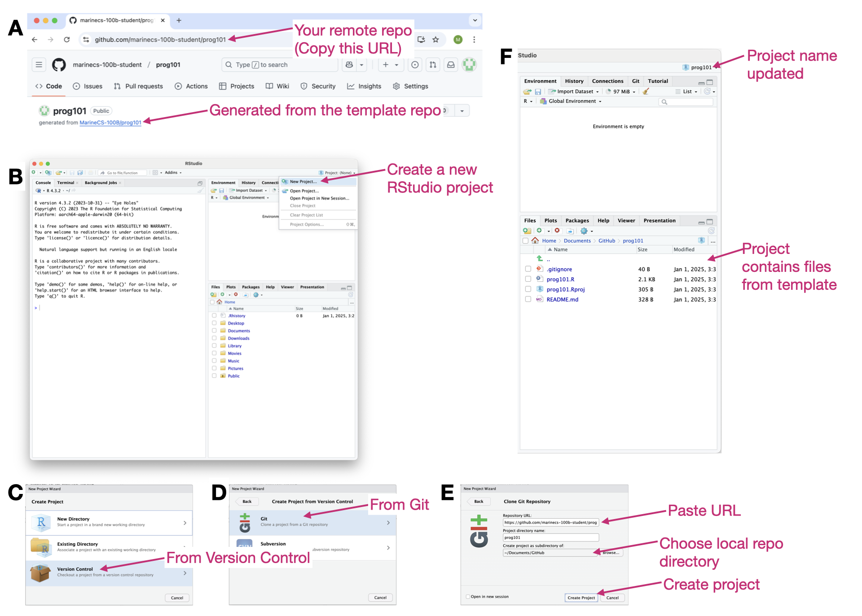
Task: Open the README.md file in panel F
Action: click(562, 299)
